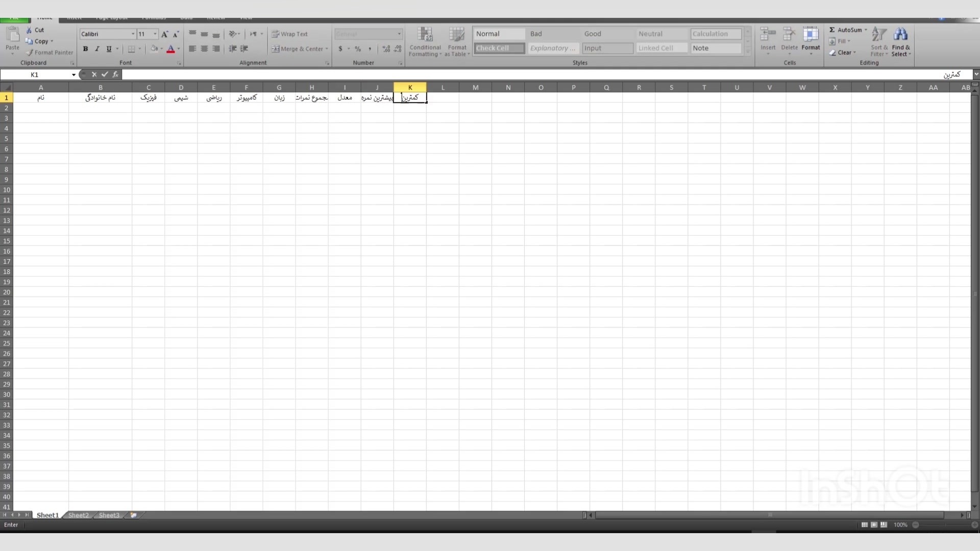Open Conditional Formatting menu

[425, 42]
